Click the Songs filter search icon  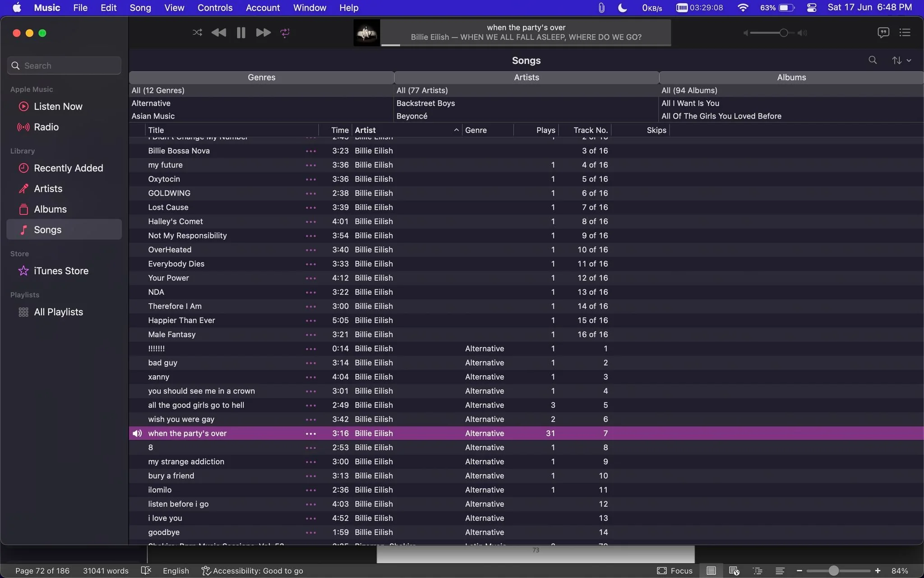click(x=873, y=60)
